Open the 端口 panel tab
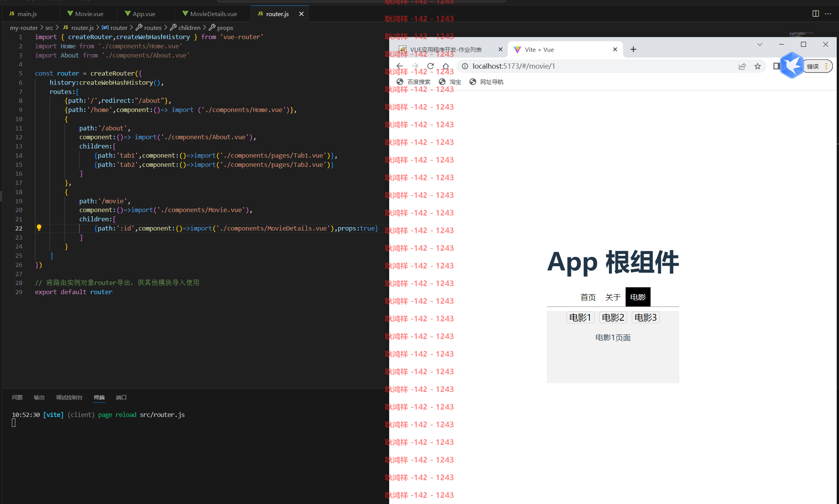The width and height of the screenshot is (839, 504). click(x=121, y=397)
